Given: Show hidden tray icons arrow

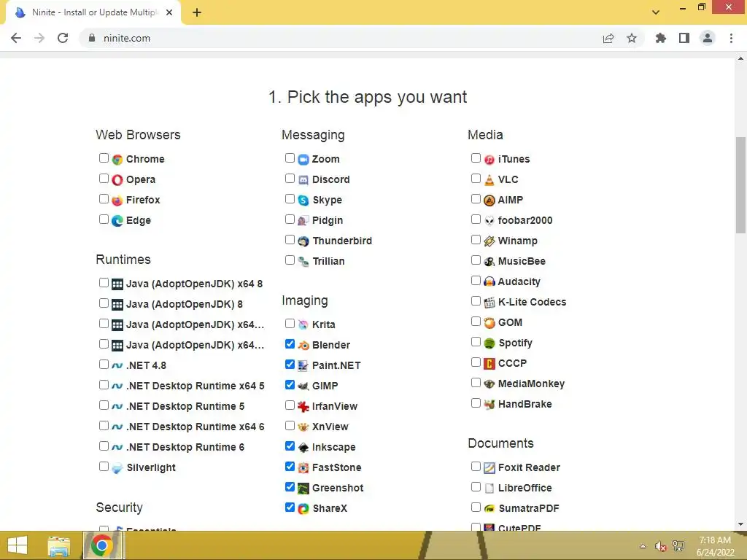Looking at the screenshot, I should pyautogui.click(x=643, y=546).
